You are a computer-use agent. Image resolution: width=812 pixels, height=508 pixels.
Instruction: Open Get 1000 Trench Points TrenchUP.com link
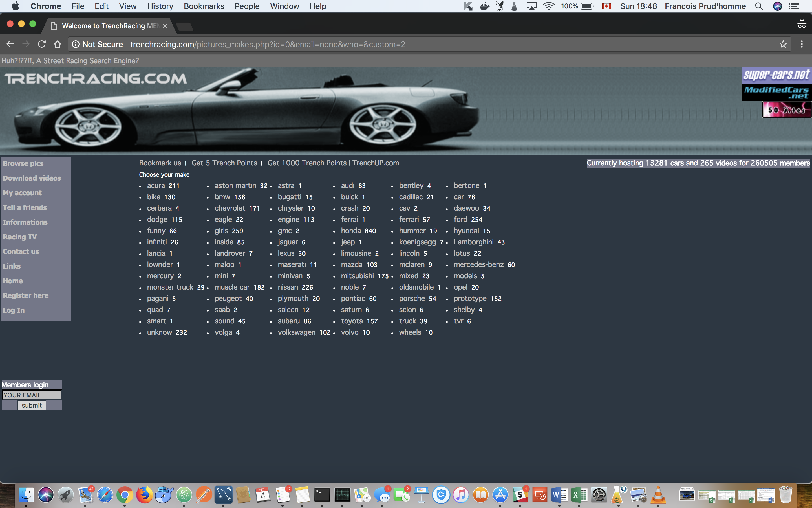pyautogui.click(x=333, y=163)
